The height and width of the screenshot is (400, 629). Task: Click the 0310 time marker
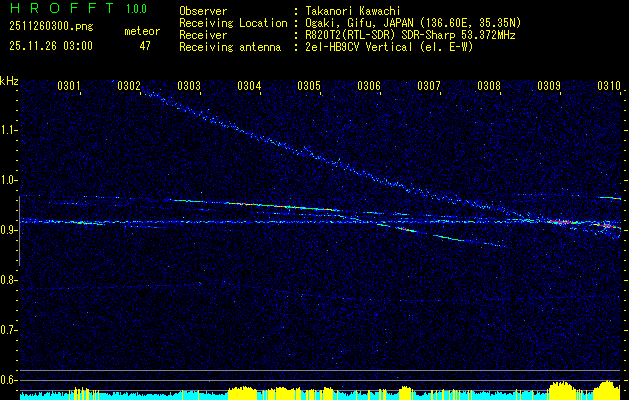[609, 85]
